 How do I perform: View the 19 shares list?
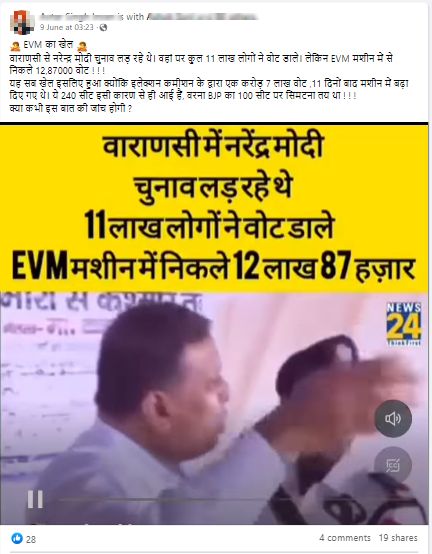coord(398,538)
